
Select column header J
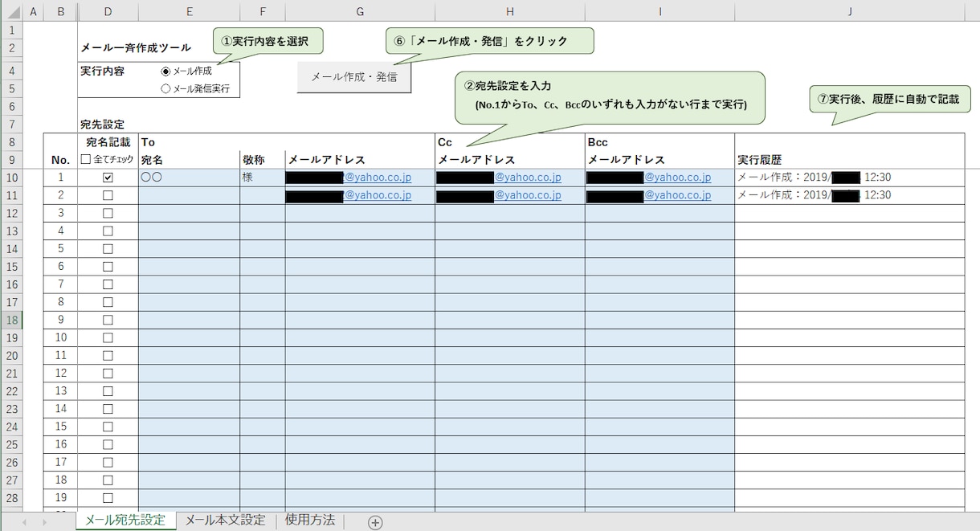[849, 10]
